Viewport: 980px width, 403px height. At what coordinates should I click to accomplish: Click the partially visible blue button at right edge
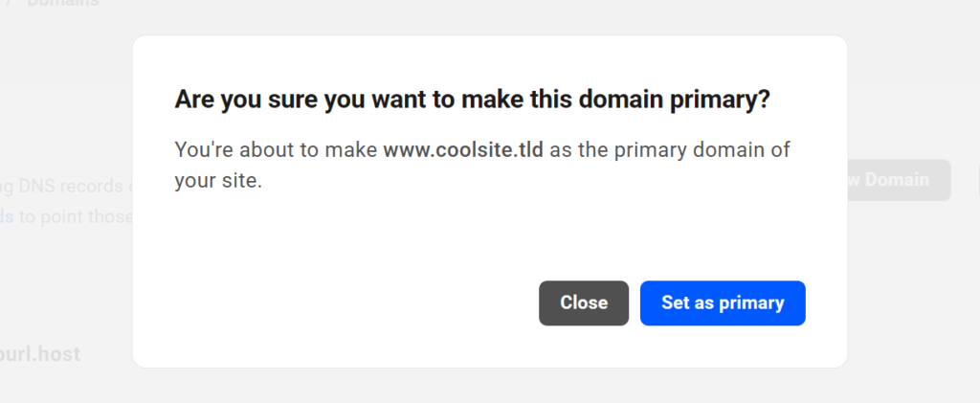pyautogui.click(x=977, y=180)
